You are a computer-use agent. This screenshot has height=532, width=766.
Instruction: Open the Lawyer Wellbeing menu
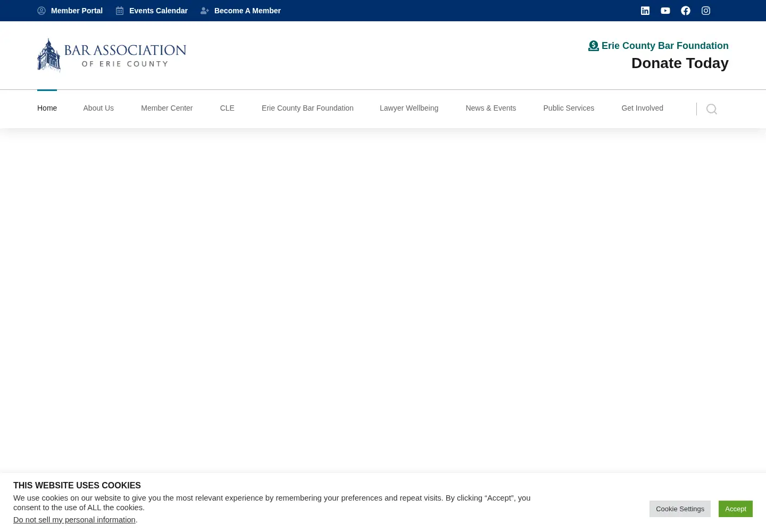(x=409, y=108)
